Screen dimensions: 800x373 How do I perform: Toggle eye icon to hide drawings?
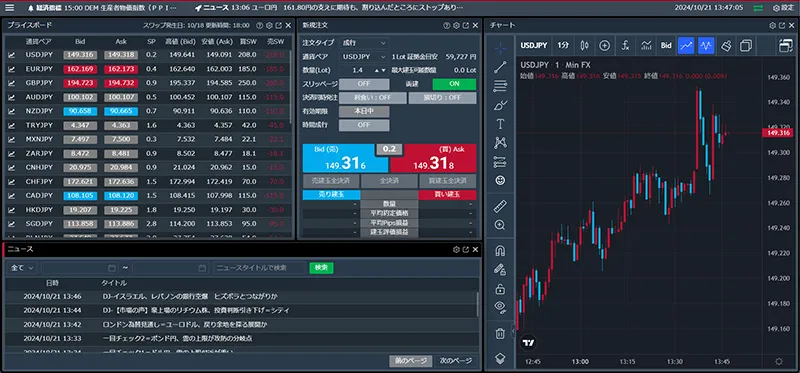501,307
